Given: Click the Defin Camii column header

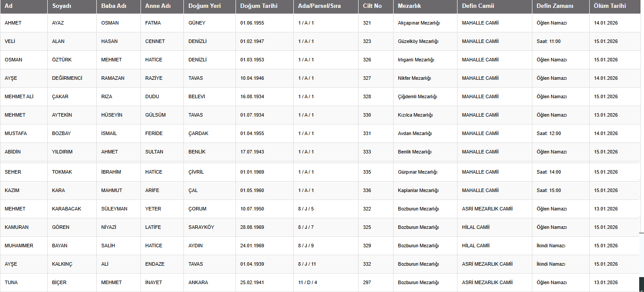Looking at the screenshot, I should pos(478,6).
